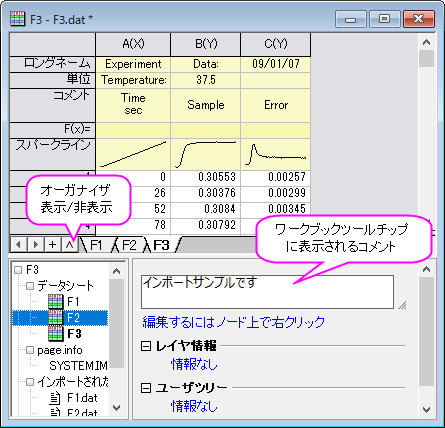Minimize the F3 workbook window

point(351,19)
